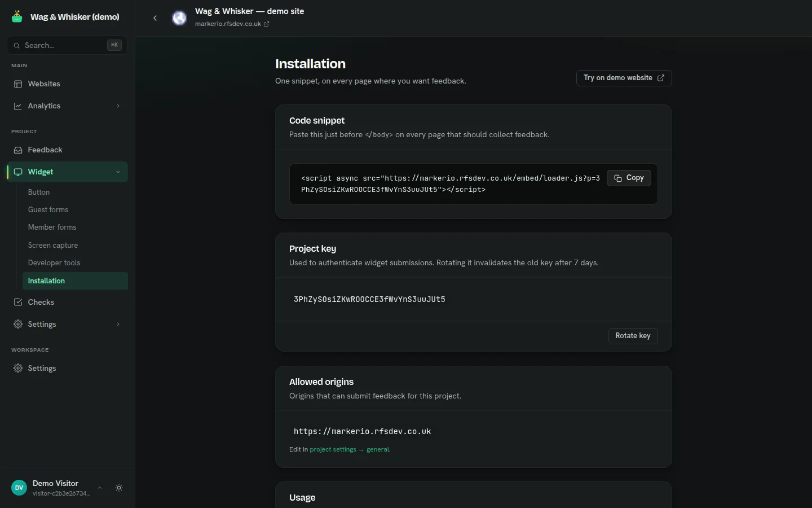
Task: Click the ⌘K shortcut badge
Action: (x=114, y=45)
